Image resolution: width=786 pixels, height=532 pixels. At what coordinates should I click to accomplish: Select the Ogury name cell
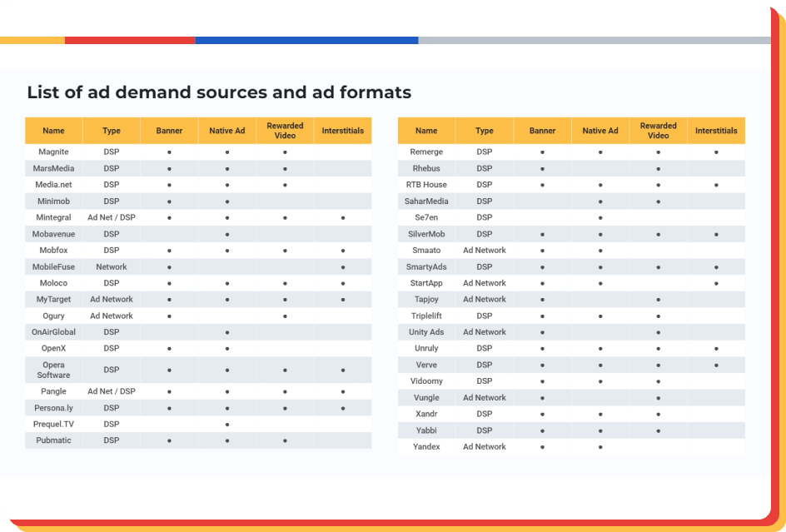(53, 316)
